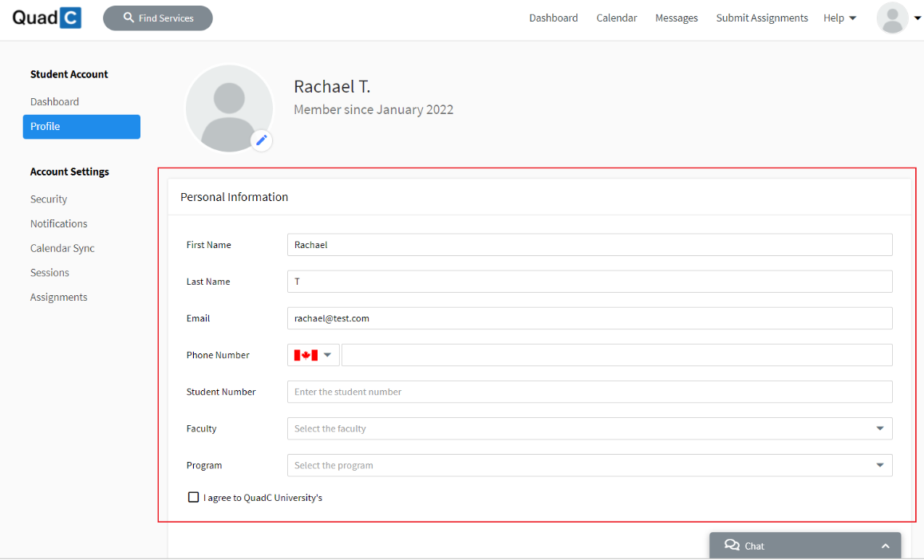Check the agree to QuadC University's checkbox
This screenshot has width=924, height=560.
point(193,497)
